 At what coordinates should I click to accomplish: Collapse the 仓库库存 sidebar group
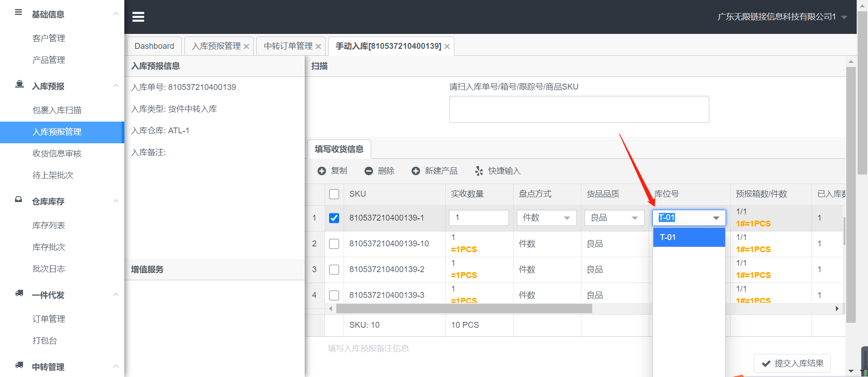116,201
